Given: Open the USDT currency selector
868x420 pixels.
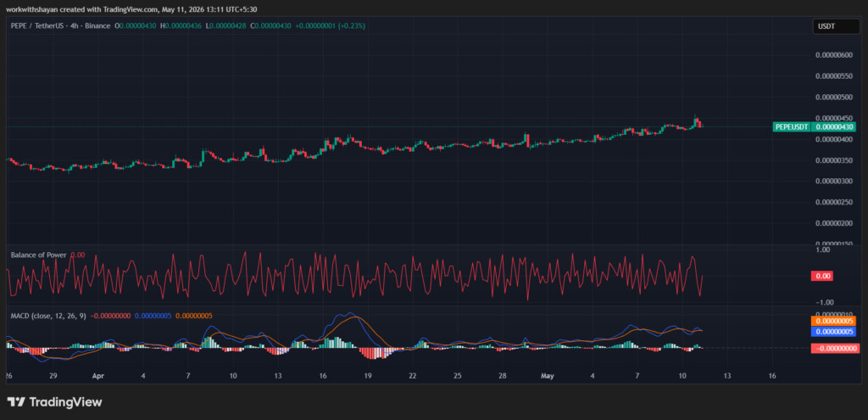Looking at the screenshot, I should (836, 26).
